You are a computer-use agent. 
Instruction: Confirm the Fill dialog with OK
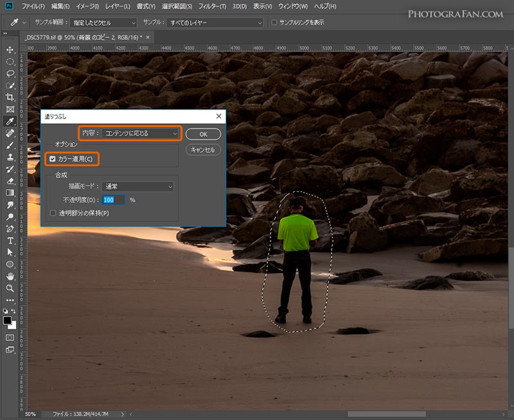coord(203,134)
